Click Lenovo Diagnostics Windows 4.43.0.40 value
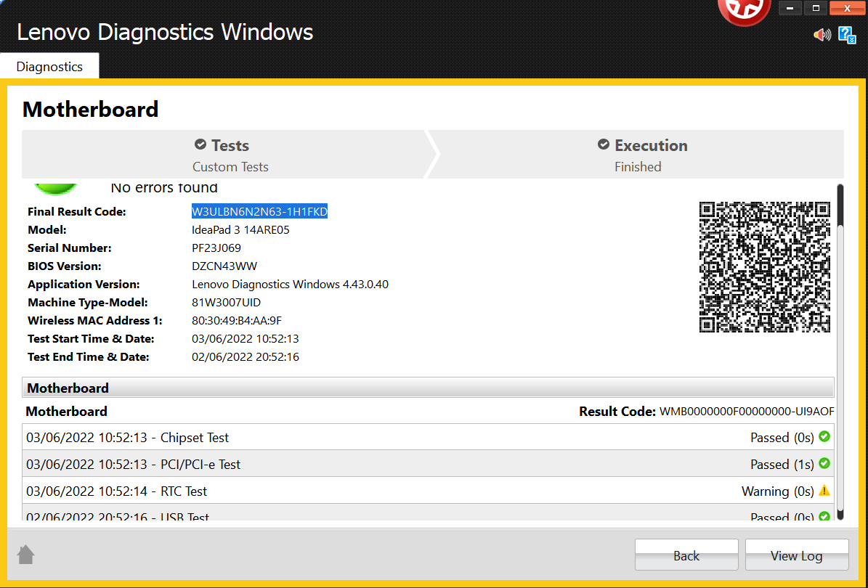Screen dimensions: 868x588 [x=290, y=285]
